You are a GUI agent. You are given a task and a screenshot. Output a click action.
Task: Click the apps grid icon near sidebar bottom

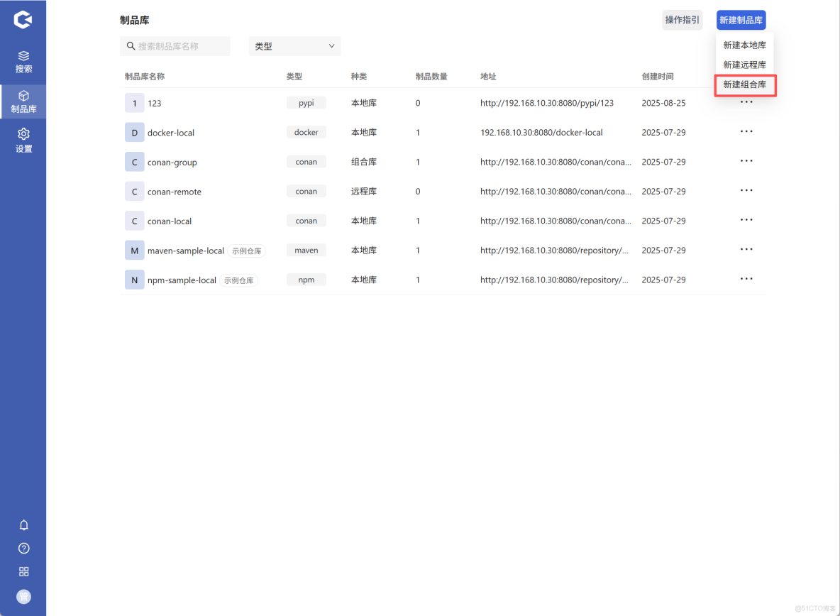(x=23, y=571)
